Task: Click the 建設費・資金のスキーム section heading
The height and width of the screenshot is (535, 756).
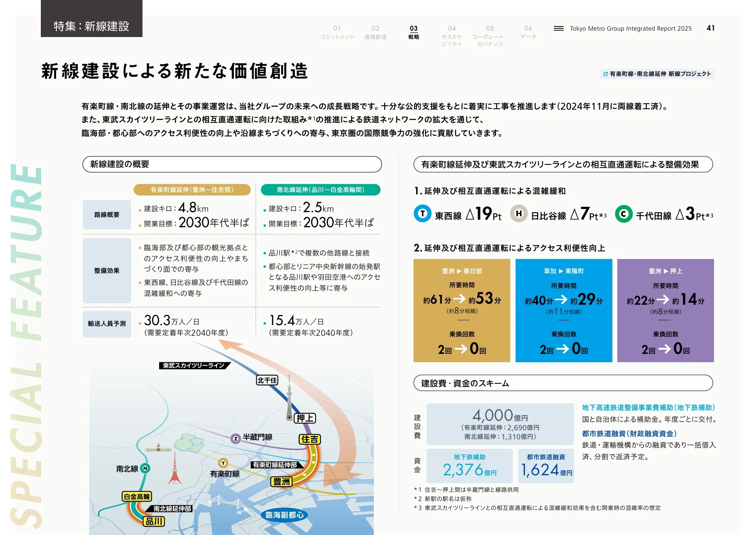Action: click(563, 383)
